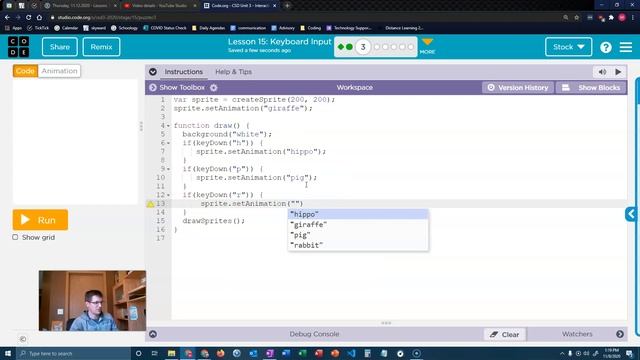Collapse the Debug Console with left chevron

tap(153, 334)
